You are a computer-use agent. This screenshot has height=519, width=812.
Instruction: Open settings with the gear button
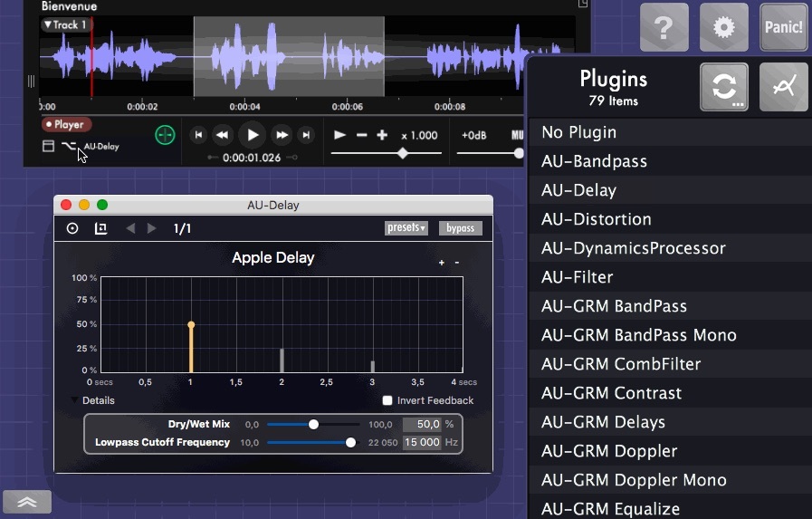point(723,27)
